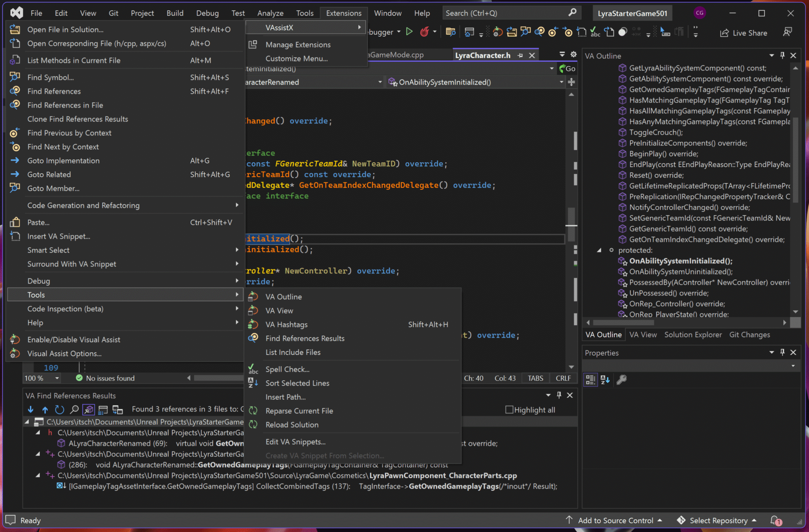Click the pin icon on the LyraCharacter.h tab
The image size is (809, 532).
point(521,55)
